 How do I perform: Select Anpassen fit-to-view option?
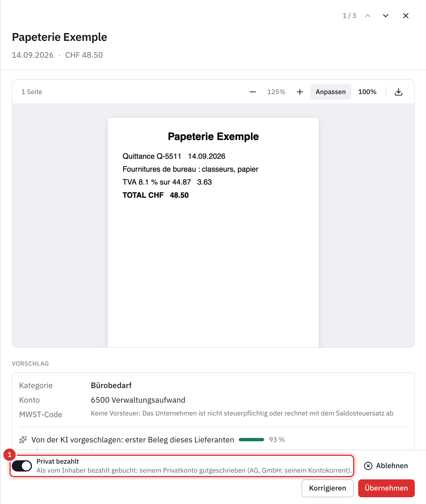point(331,92)
